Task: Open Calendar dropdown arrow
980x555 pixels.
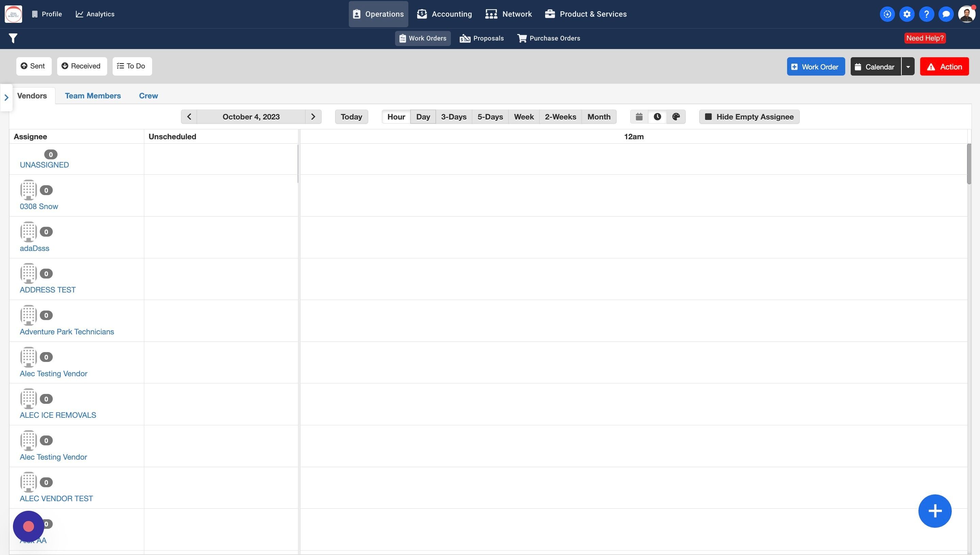Action: pyautogui.click(x=908, y=67)
